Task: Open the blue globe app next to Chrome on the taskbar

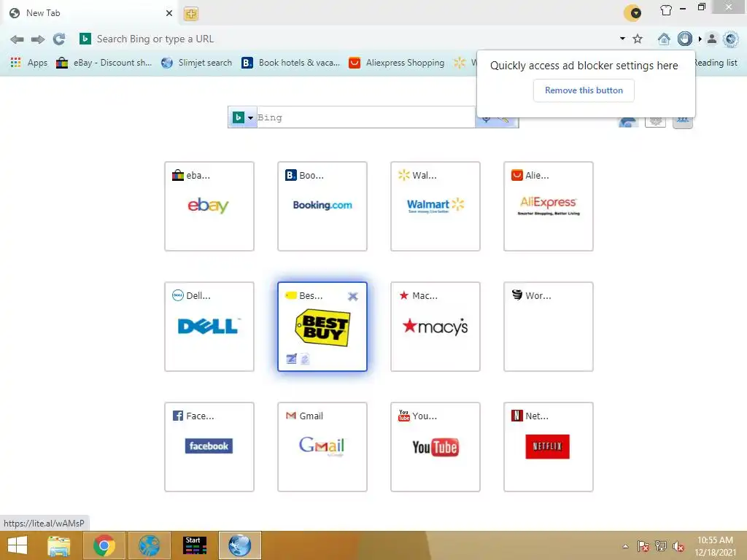Action: [150, 545]
